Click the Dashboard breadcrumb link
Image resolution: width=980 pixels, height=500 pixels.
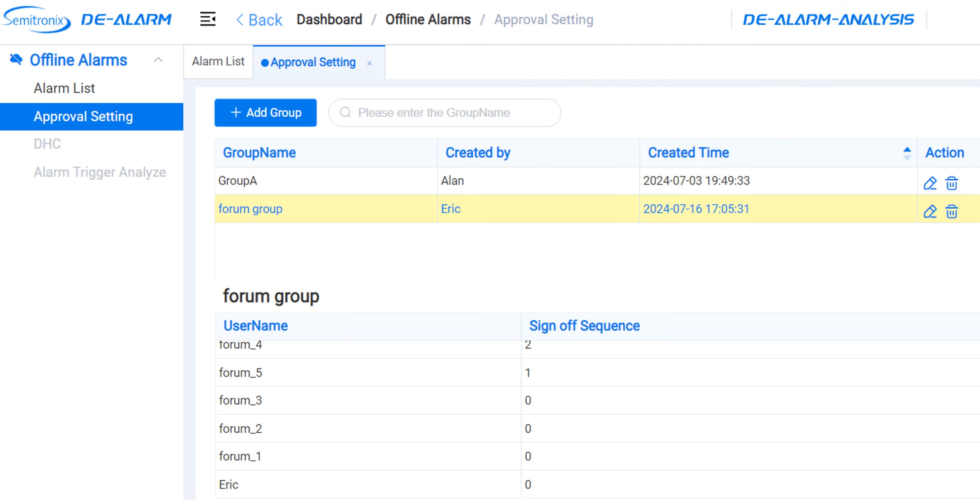pos(329,19)
